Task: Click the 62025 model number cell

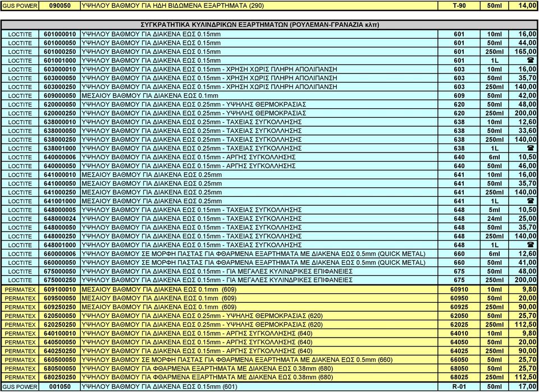Action: pyautogui.click(x=459, y=325)
